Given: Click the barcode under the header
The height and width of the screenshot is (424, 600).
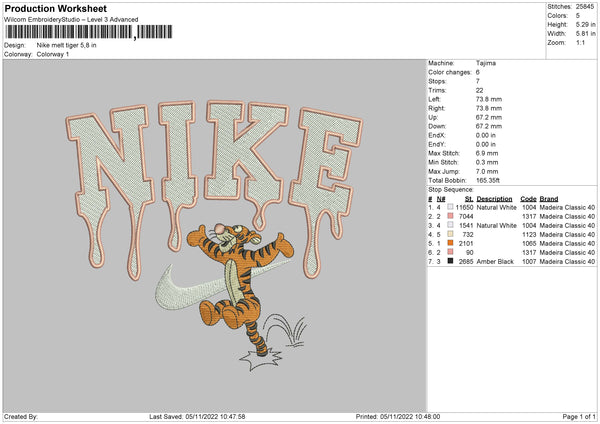Looking at the screenshot, I should 89,32.
